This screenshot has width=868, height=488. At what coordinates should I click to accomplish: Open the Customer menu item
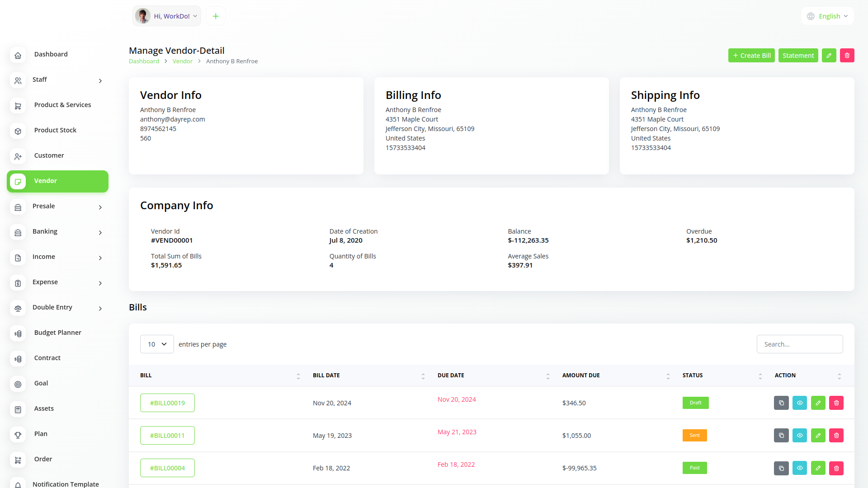click(x=49, y=155)
